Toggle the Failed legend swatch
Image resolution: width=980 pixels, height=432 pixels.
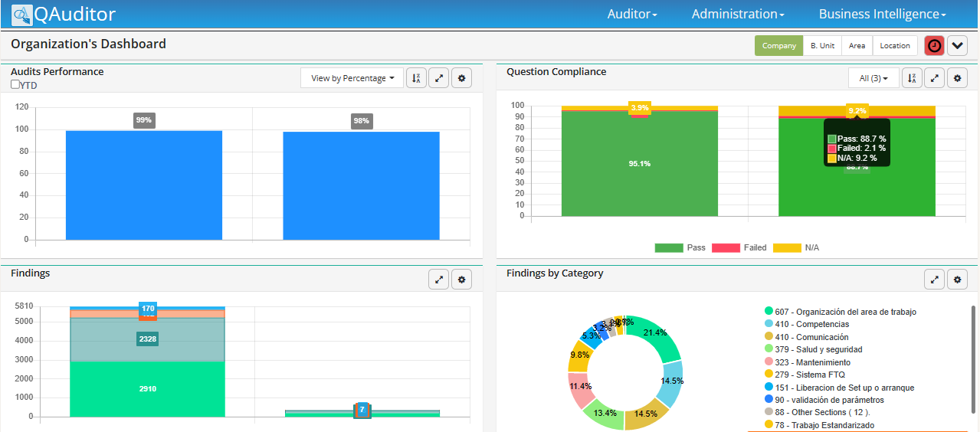[x=726, y=247]
